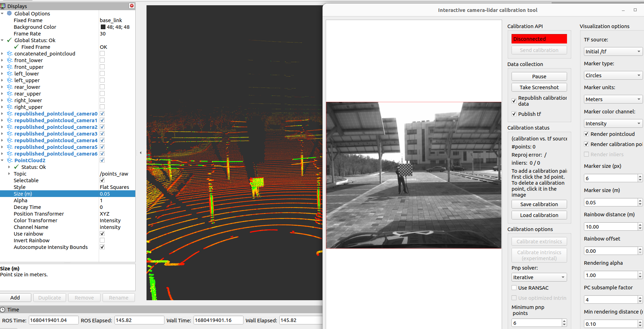Image resolution: width=644 pixels, height=329 pixels.
Task: Expand the left_lower display node
Action: pos(2,73)
